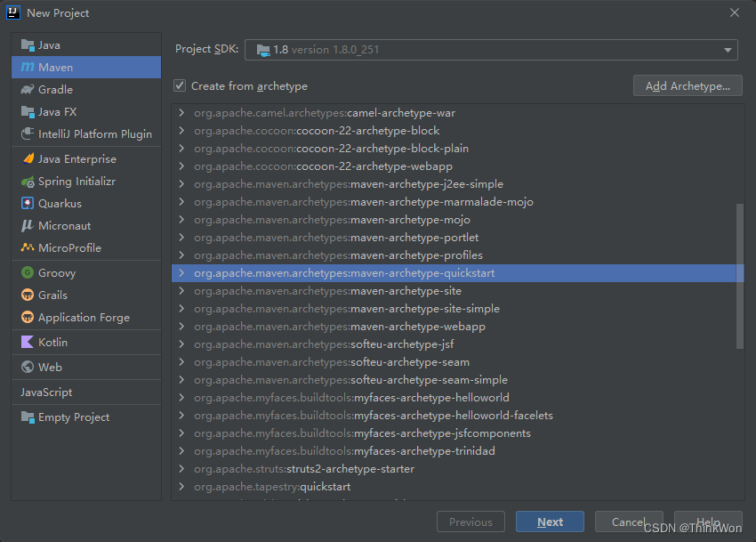Click the Cancel button
The height and width of the screenshot is (542, 756).
629,522
